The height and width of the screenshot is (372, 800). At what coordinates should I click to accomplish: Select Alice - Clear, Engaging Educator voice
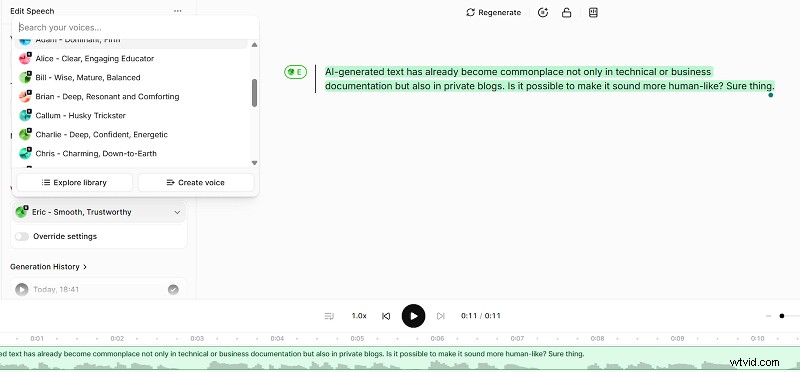[132, 59]
